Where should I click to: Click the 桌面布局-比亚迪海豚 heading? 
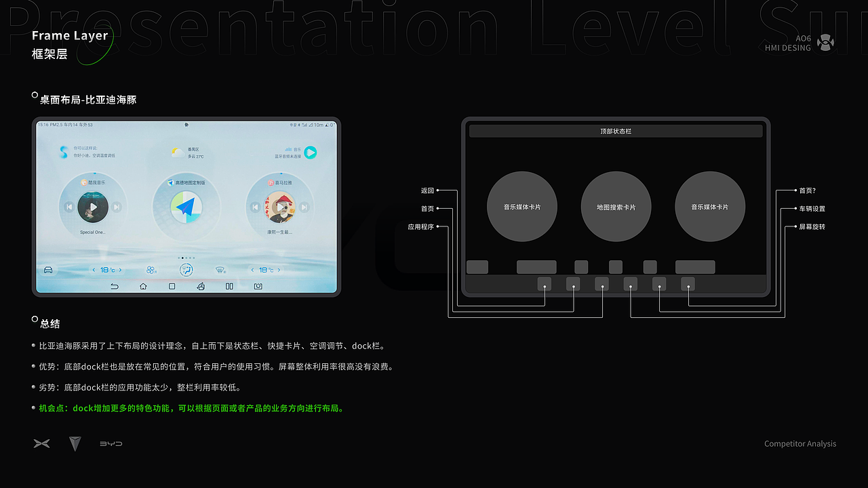click(x=88, y=100)
